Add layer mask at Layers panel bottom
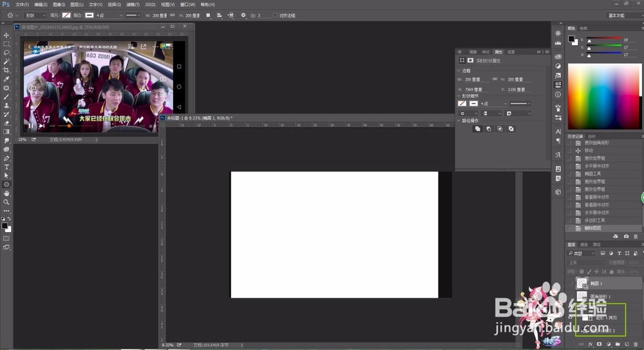 click(x=599, y=344)
